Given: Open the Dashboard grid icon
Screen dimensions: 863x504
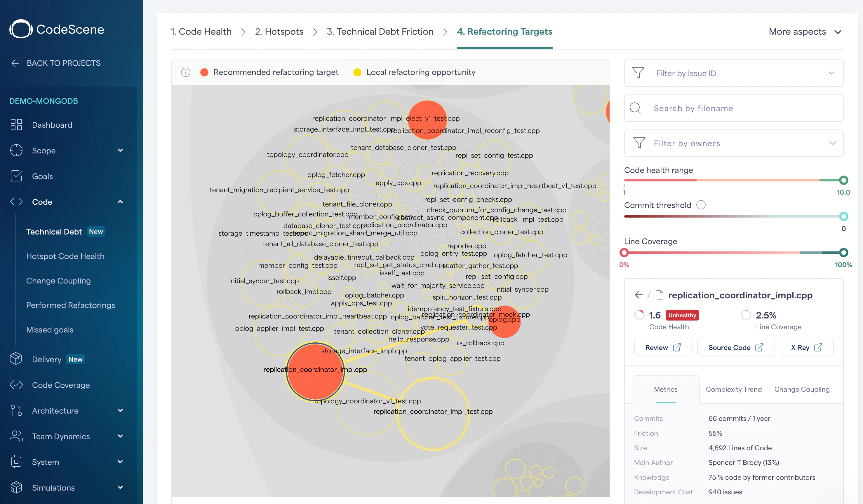Looking at the screenshot, I should tap(16, 125).
